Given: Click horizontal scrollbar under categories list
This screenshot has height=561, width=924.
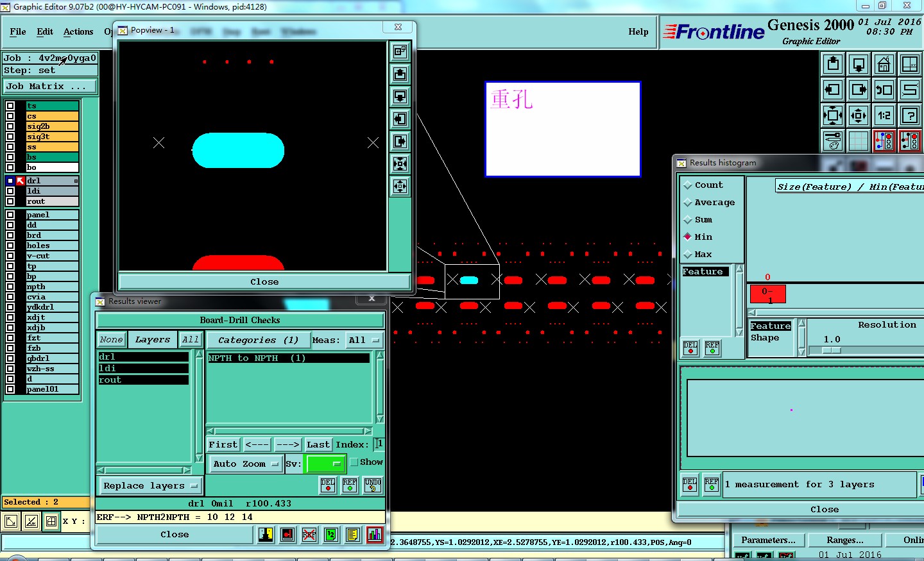Looking at the screenshot, I should coord(289,431).
